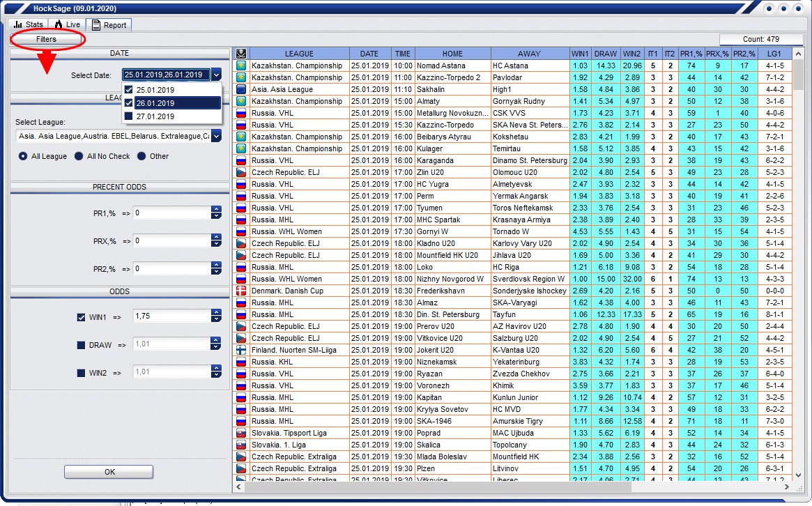The height and width of the screenshot is (506, 812).
Task: Sort by the HOME column header
Action: point(452,54)
